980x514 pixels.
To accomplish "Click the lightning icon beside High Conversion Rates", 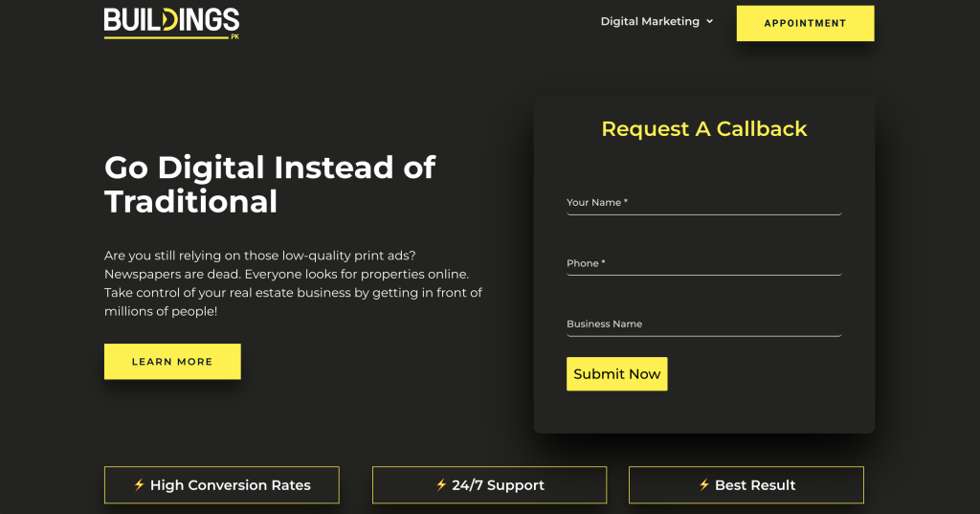I will (140, 485).
